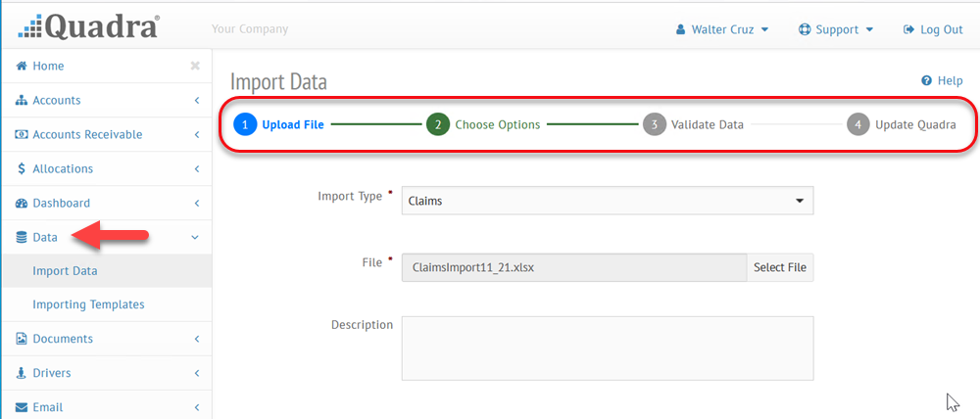This screenshot has width=980, height=419.
Task: Open the Support dropdown menu
Action: click(x=836, y=29)
